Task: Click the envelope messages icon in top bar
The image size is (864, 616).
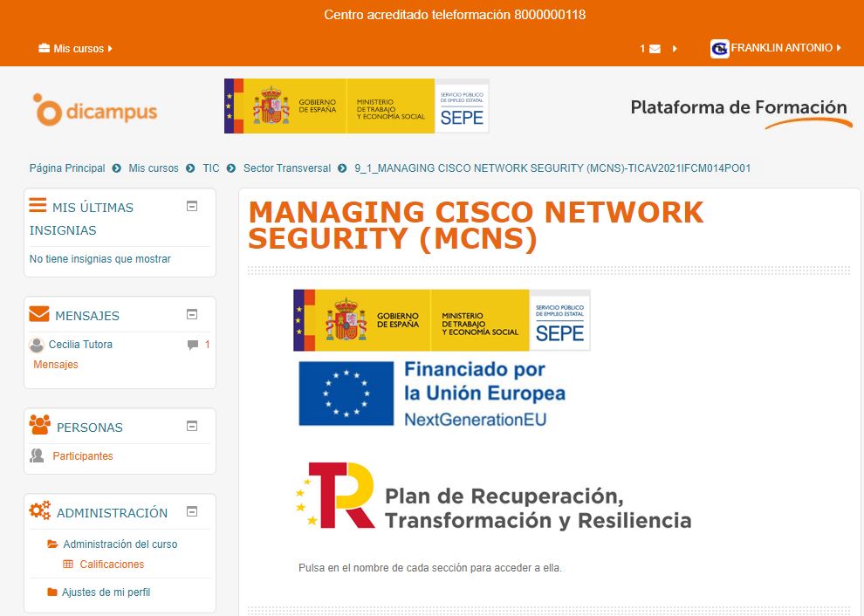Action: click(655, 49)
